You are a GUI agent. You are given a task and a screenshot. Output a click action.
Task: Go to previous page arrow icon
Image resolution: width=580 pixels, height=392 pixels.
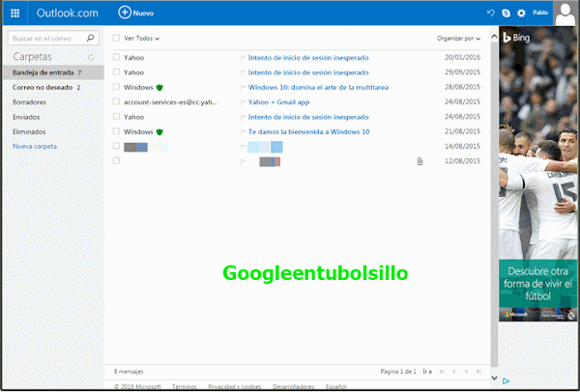click(454, 372)
